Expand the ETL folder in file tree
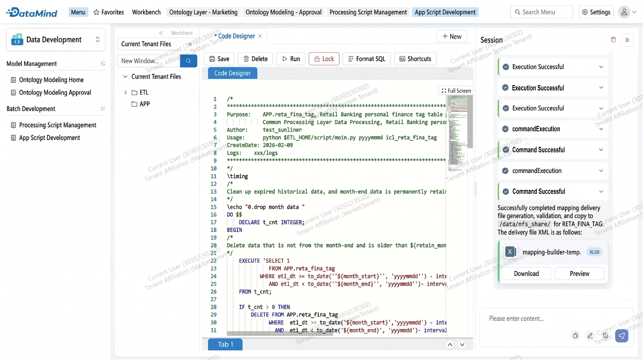Image resolution: width=644 pixels, height=361 pixels. [x=126, y=93]
